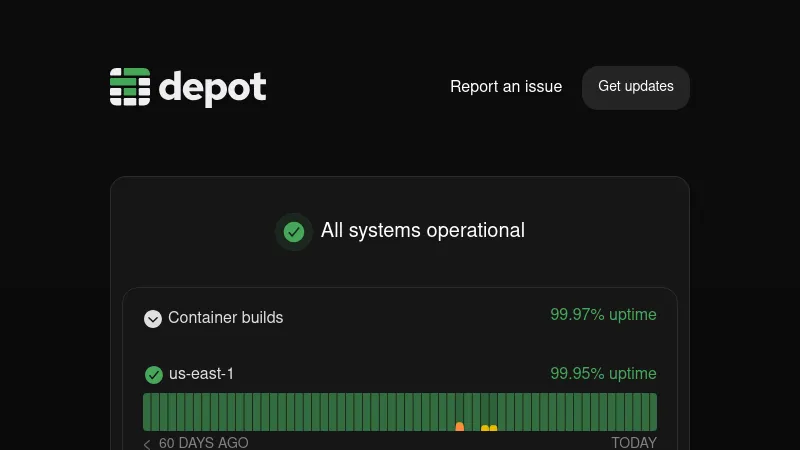
Task: Click the orange incident marker in uptime bar
Action: pyautogui.click(x=460, y=427)
